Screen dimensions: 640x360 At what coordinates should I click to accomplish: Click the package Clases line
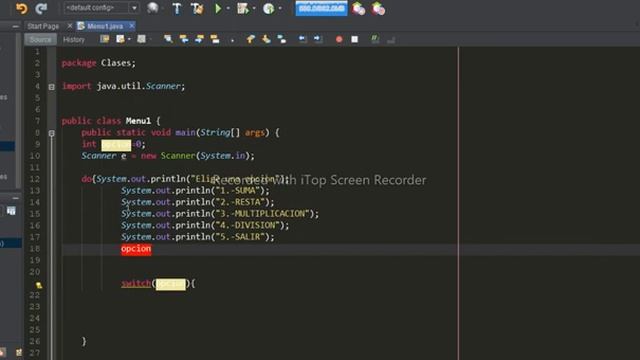tap(98, 63)
